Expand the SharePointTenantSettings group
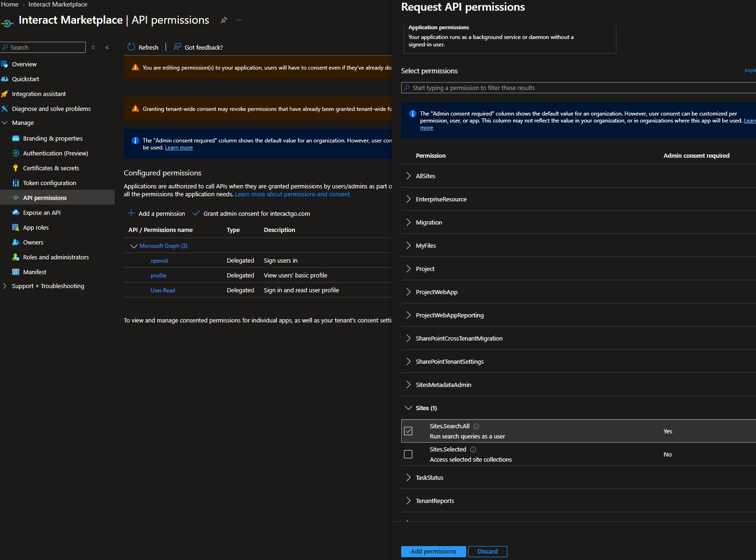The height and width of the screenshot is (560, 756). [x=408, y=361]
